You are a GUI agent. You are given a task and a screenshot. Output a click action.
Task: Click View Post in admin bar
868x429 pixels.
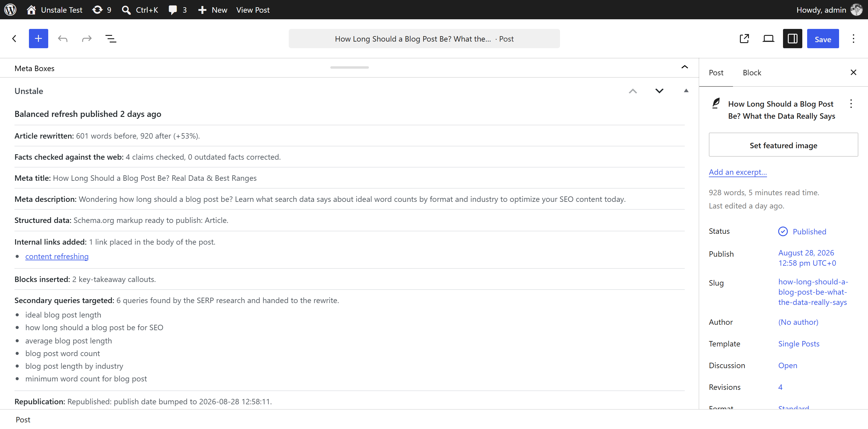pos(253,10)
